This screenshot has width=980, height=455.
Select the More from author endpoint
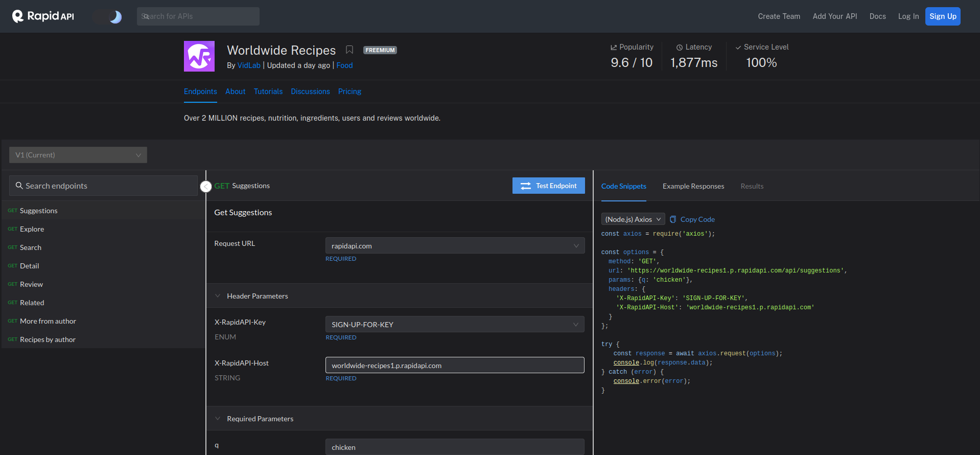coord(103,321)
